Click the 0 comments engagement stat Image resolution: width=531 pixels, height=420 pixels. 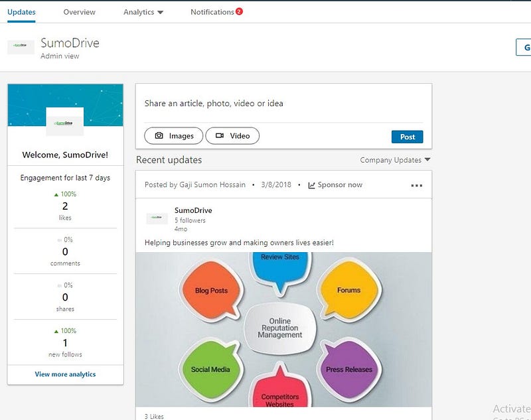point(65,251)
